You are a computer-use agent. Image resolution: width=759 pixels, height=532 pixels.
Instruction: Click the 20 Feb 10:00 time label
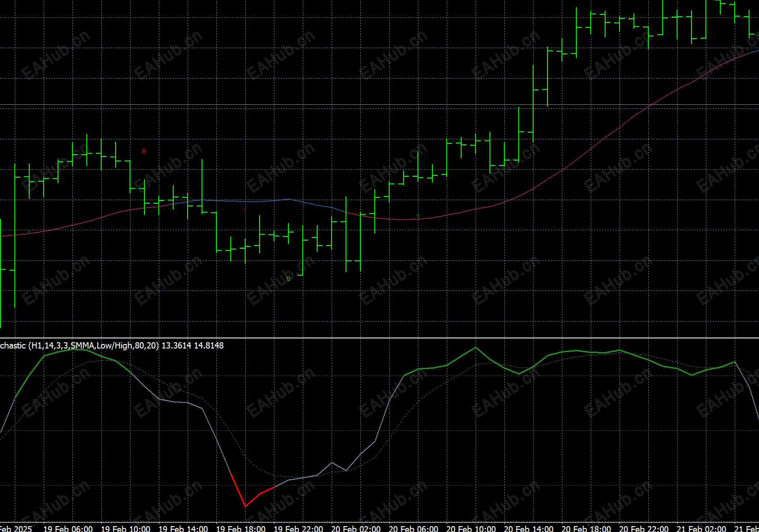[x=471, y=528]
